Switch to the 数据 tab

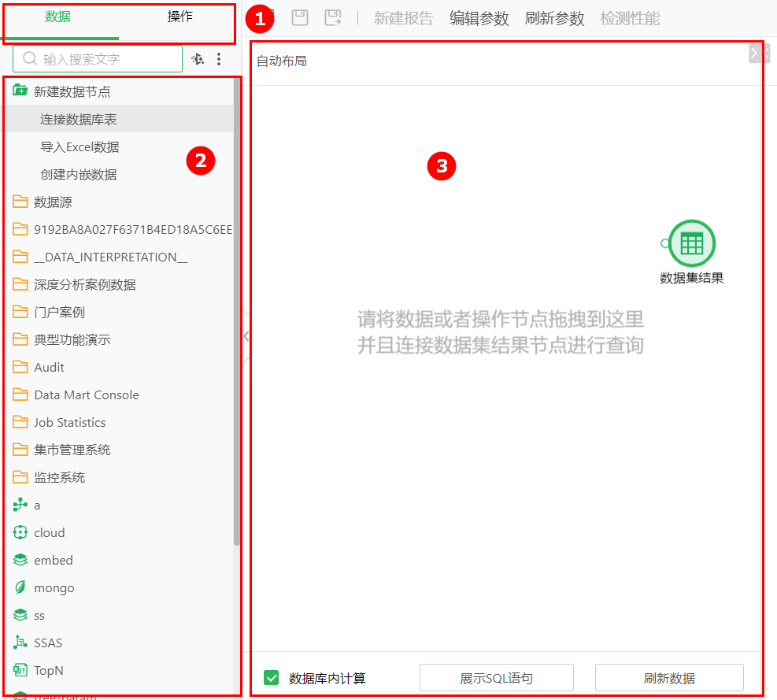click(57, 17)
